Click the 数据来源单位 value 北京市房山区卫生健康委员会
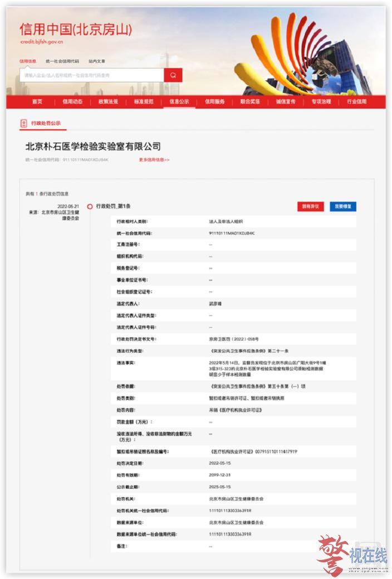The image size is (392, 579). click(x=236, y=523)
